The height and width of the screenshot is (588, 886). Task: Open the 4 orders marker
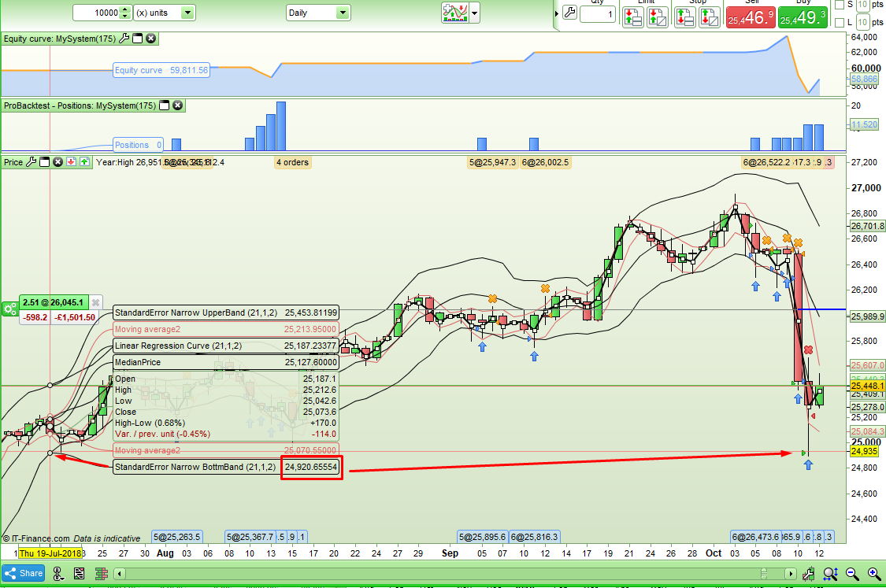pyautogui.click(x=293, y=162)
